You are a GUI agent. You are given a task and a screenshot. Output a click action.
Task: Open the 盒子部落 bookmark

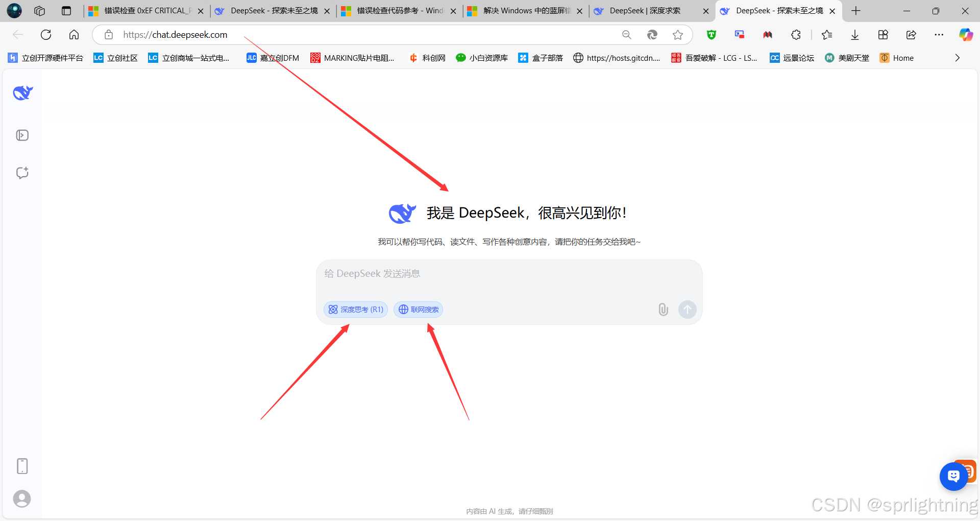point(541,58)
